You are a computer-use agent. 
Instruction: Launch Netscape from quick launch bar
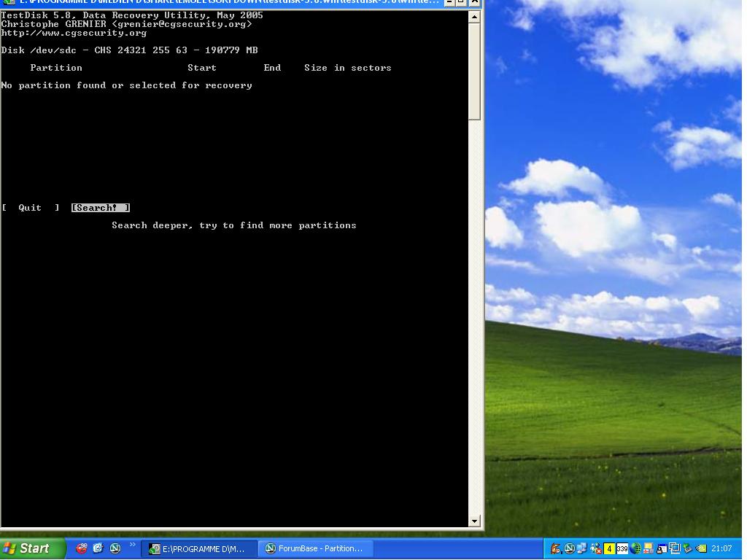pyautogui.click(x=115, y=548)
